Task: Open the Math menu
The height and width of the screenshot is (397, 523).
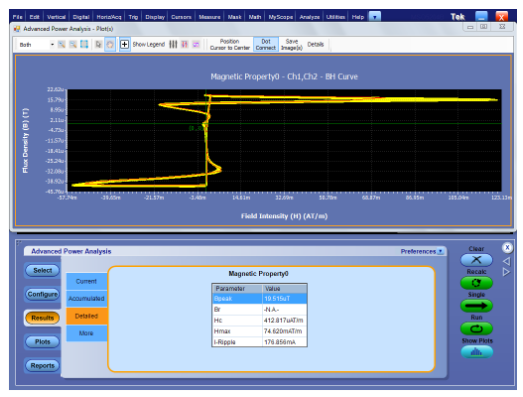Action: coord(254,17)
